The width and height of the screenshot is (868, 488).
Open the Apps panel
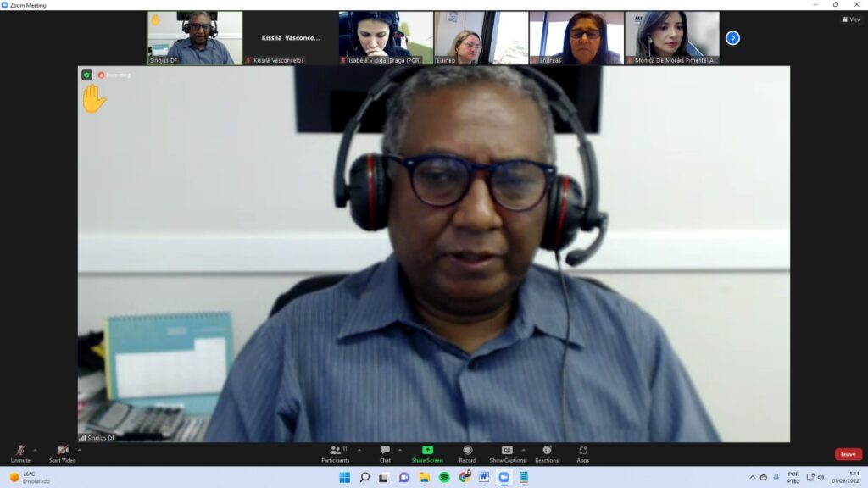coord(583,452)
